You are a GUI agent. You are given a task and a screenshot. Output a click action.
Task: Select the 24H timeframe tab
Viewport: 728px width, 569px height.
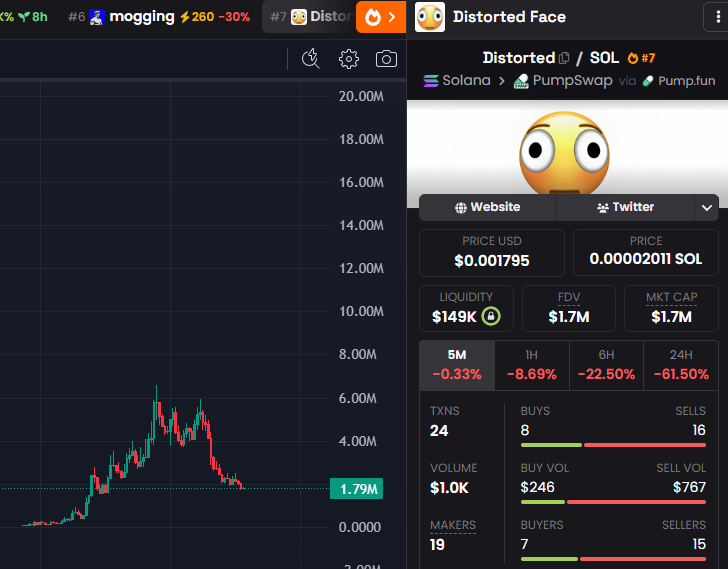[x=681, y=365]
